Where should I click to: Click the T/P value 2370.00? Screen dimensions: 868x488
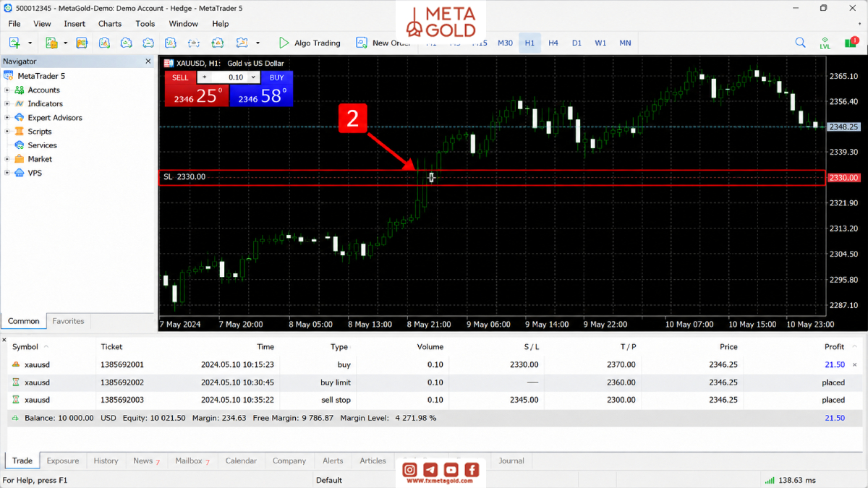point(621,364)
